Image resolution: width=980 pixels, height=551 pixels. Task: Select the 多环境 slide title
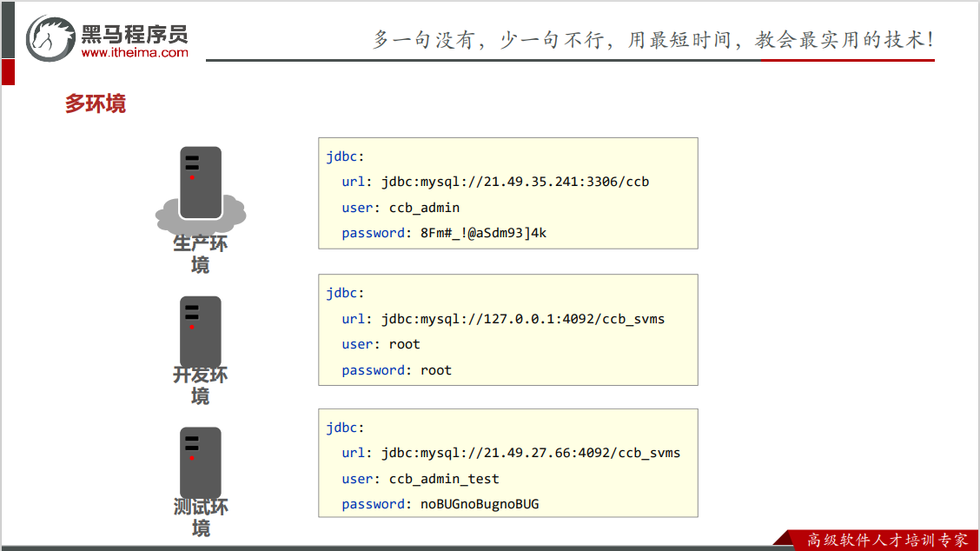(x=92, y=103)
